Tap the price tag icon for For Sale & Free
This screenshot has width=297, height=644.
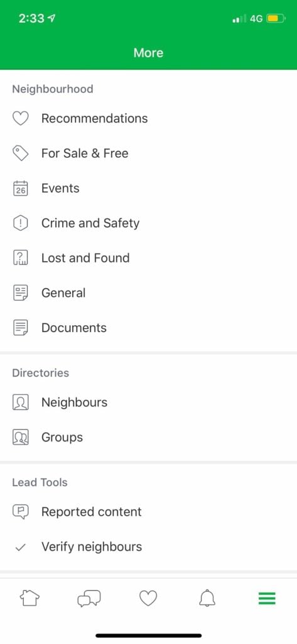[21, 153]
